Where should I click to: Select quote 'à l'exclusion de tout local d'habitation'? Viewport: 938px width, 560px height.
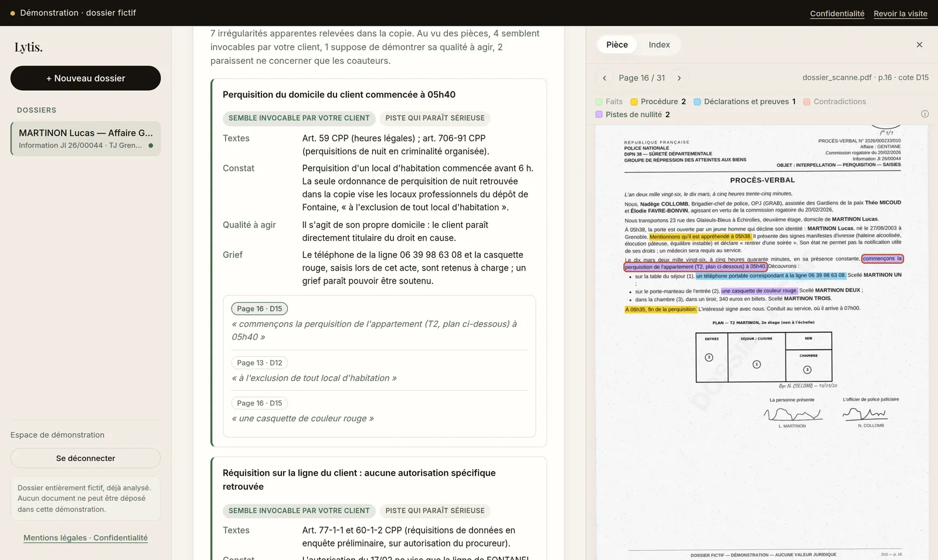(314, 378)
